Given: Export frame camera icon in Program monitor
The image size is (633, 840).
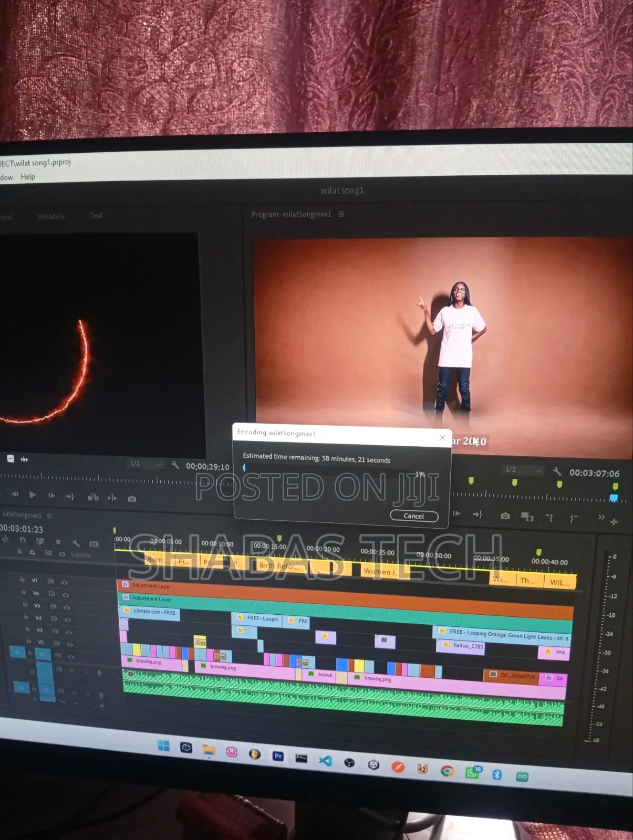Looking at the screenshot, I should pyautogui.click(x=505, y=516).
